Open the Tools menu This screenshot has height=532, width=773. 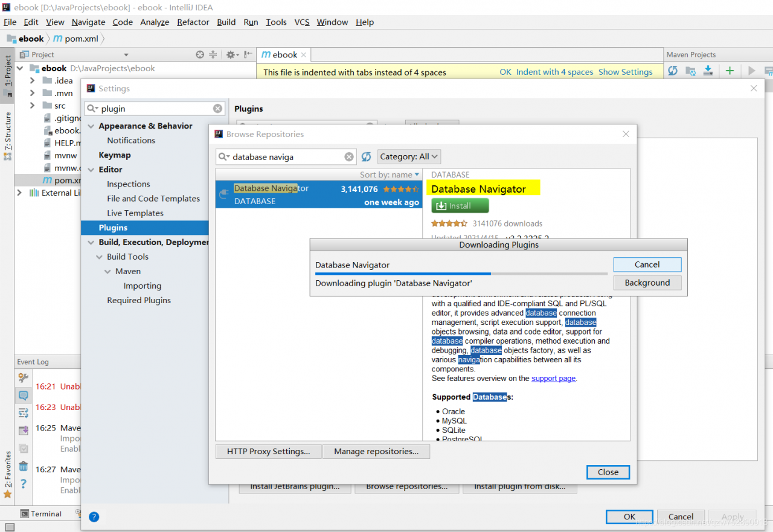point(276,22)
